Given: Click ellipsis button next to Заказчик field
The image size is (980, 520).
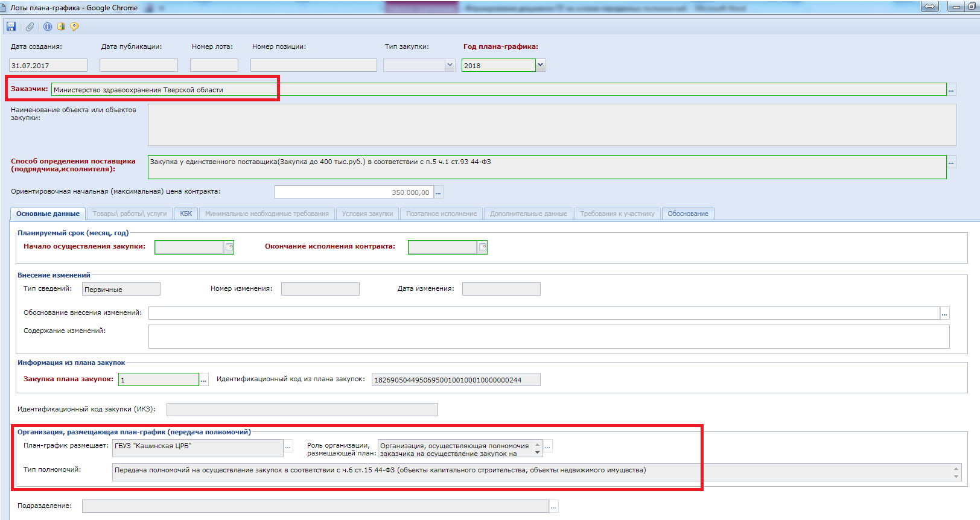Looking at the screenshot, I should [x=951, y=90].
